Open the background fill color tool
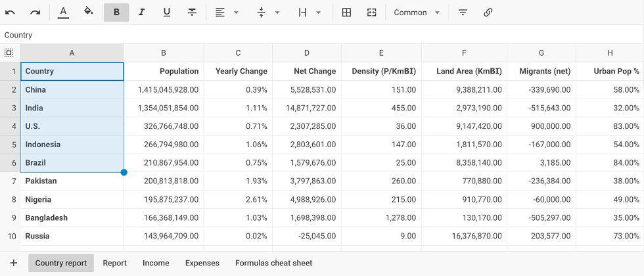 [x=88, y=12]
